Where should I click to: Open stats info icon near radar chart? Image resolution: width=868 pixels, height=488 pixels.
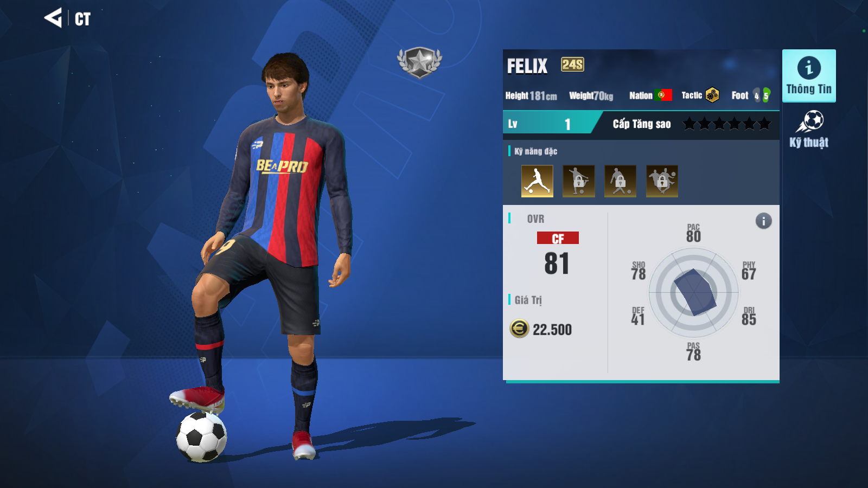pyautogui.click(x=763, y=221)
